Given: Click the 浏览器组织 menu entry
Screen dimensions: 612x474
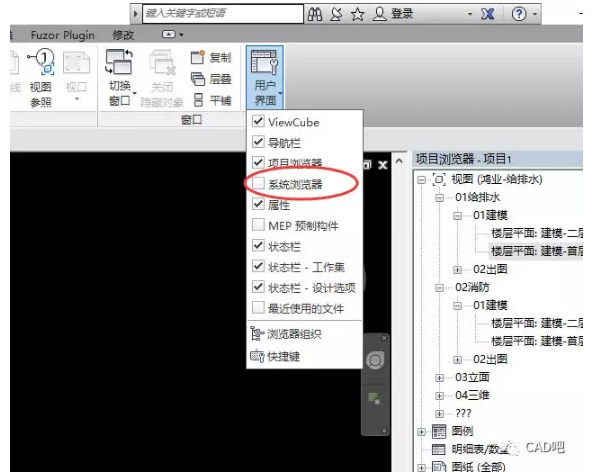Looking at the screenshot, I should click(x=293, y=334).
